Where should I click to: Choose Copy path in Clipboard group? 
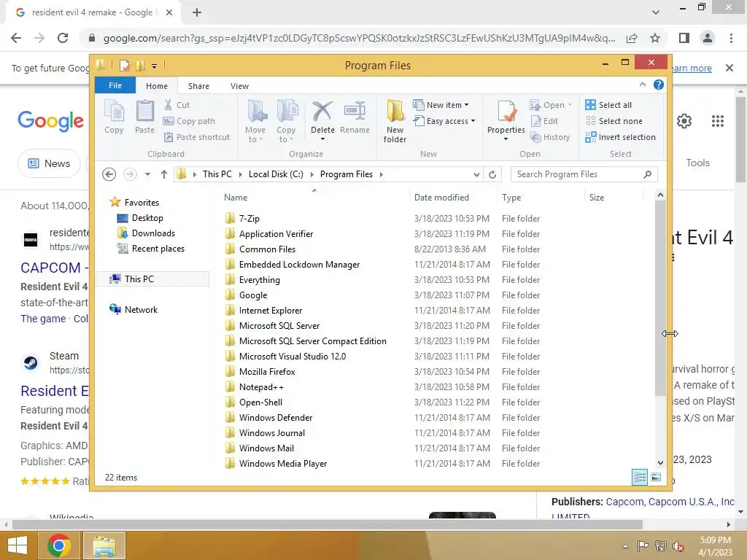(189, 121)
